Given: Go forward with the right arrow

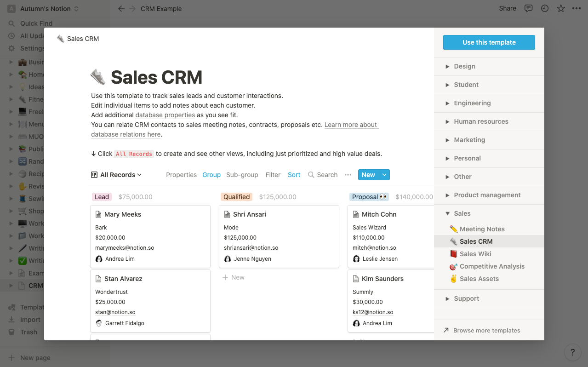Looking at the screenshot, I should pos(132,9).
